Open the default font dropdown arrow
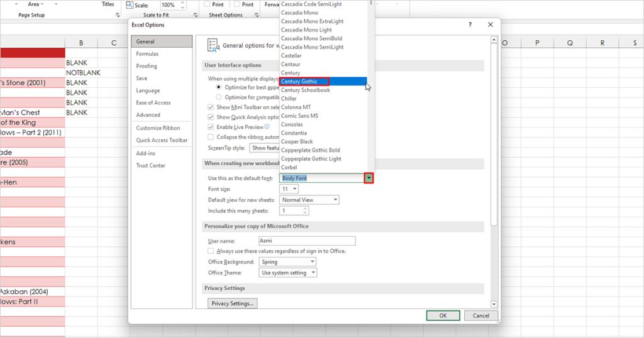Image resolution: width=644 pixels, height=338 pixels. pos(369,178)
